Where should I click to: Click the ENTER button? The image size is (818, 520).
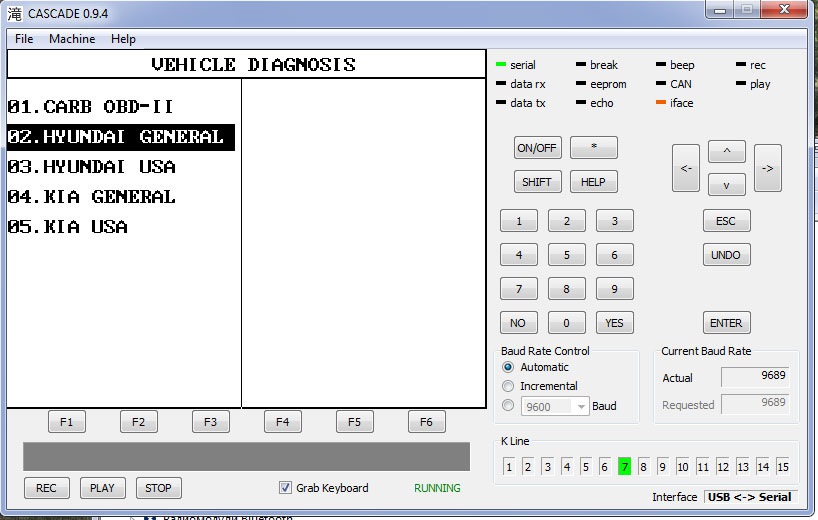click(x=727, y=323)
